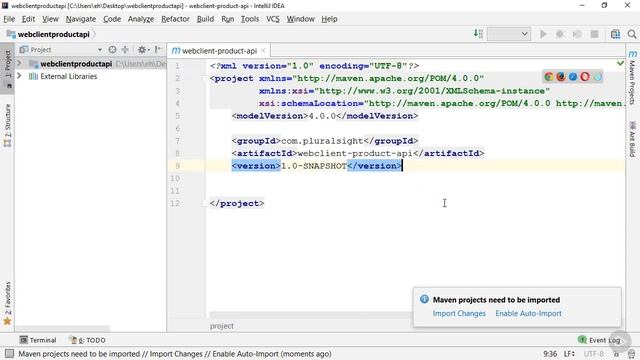Click the closing project tag line
The image size is (640, 360).
[x=237, y=203]
